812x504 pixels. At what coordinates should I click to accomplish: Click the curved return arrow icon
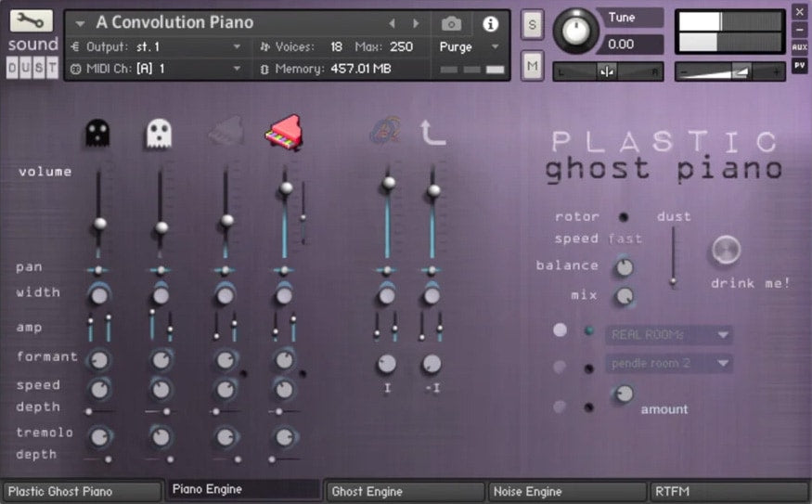(x=432, y=133)
